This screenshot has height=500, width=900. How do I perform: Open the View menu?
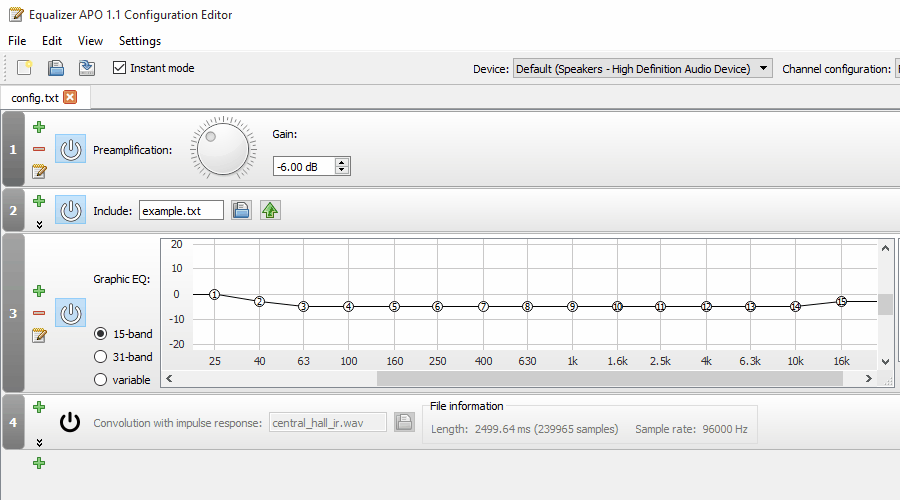coord(90,41)
